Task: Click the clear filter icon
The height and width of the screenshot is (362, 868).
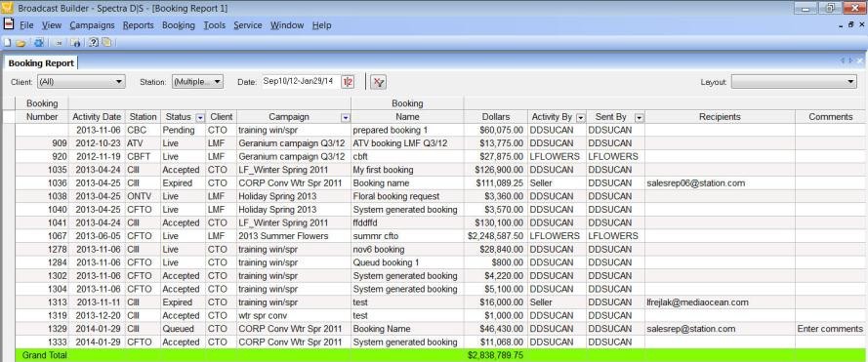Action: (379, 82)
